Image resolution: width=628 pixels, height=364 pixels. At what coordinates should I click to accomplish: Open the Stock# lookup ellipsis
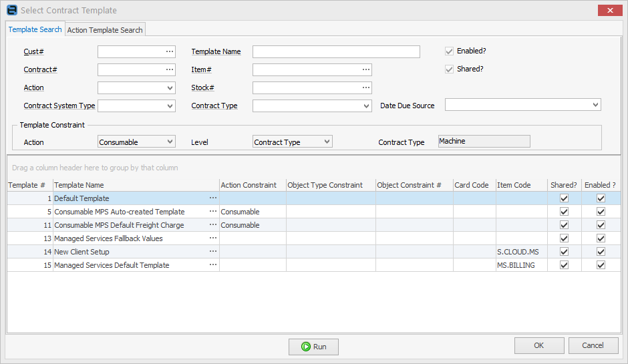click(x=366, y=87)
